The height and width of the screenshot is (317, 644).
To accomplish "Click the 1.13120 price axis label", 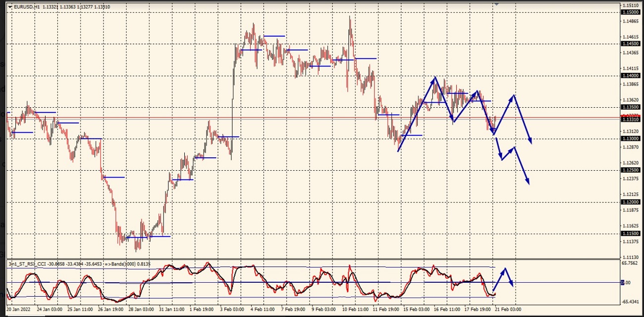I will coord(631,131).
